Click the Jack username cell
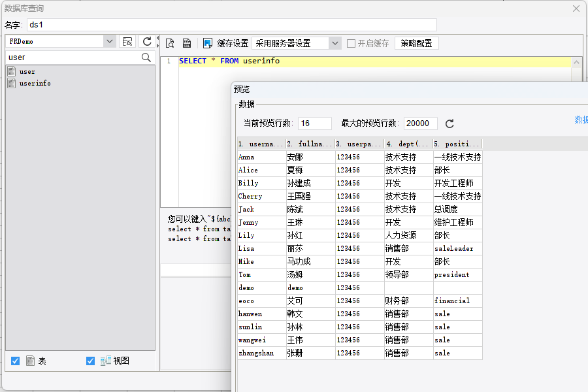The image size is (588, 392). point(262,209)
